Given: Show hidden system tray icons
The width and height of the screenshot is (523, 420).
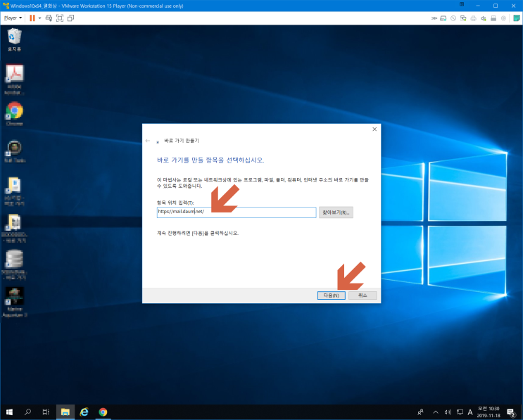Looking at the screenshot, I should (436, 412).
